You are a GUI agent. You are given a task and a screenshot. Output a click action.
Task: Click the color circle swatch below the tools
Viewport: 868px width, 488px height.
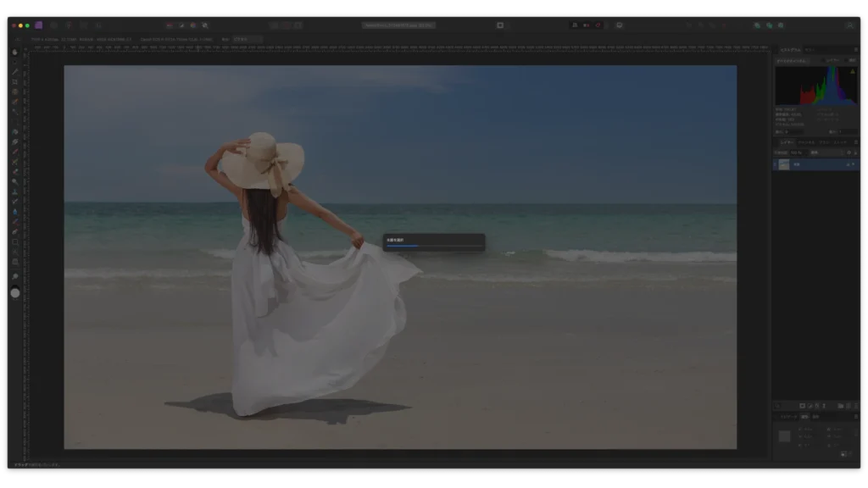coord(14,293)
